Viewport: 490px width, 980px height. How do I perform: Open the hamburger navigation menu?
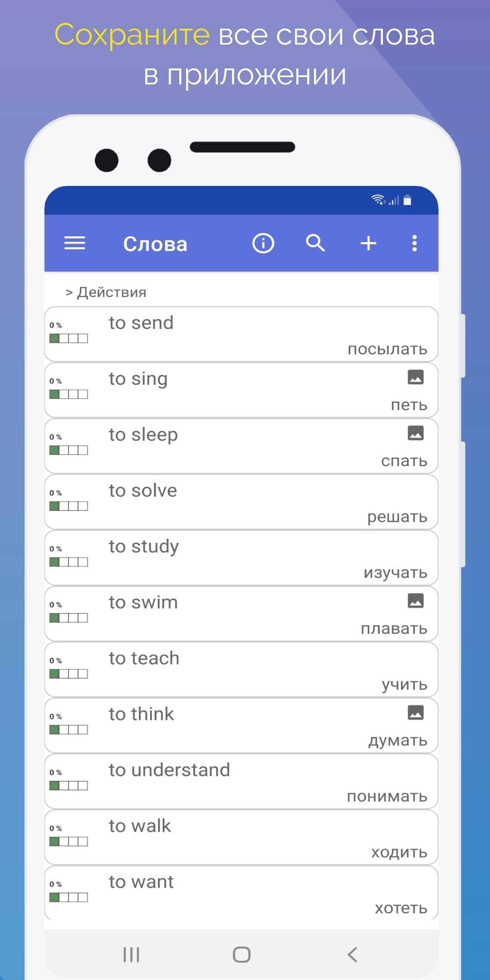(x=75, y=244)
